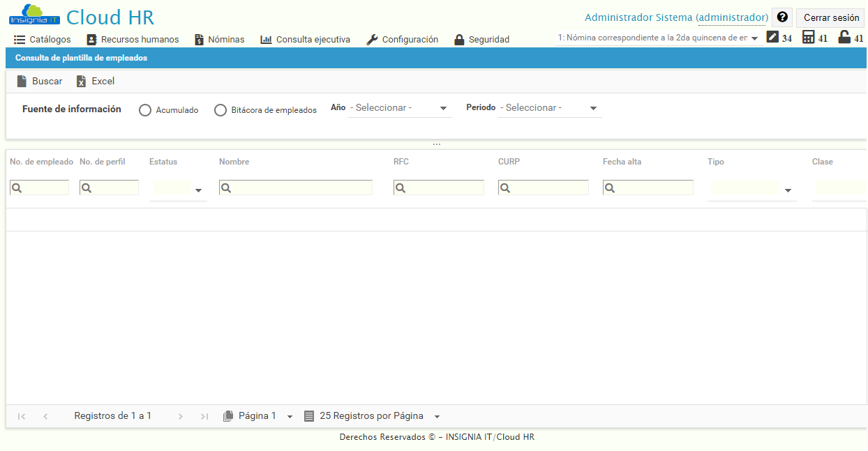Open the administrador profile link
The width and height of the screenshot is (868, 451).
tap(732, 17)
